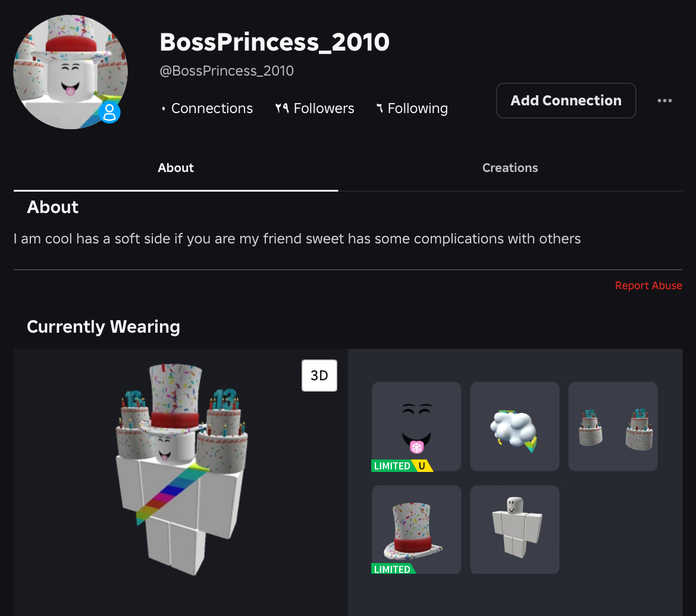Screen dimensions: 696x616
Task: Open the white cloud accessory item
Action: (x=515, y=426)
